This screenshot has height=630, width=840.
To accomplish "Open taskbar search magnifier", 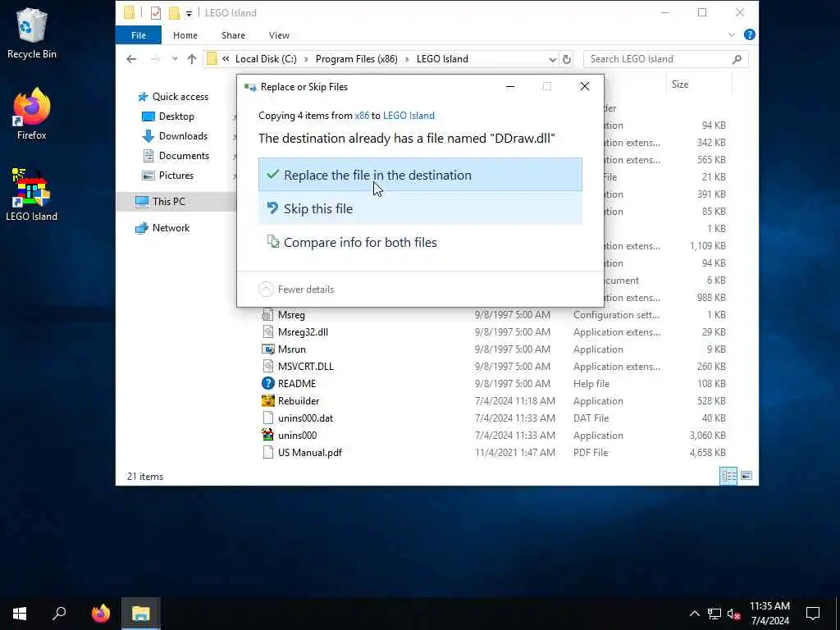I will (59, 614).
